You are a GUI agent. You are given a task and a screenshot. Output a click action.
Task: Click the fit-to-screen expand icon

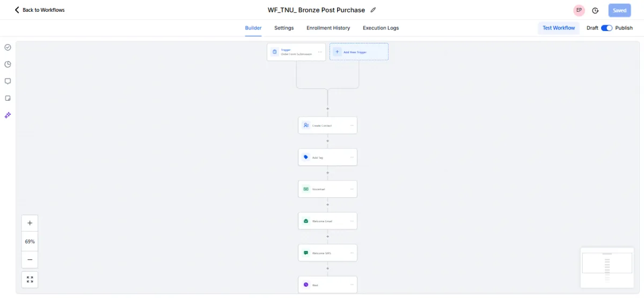click(30, 279)
